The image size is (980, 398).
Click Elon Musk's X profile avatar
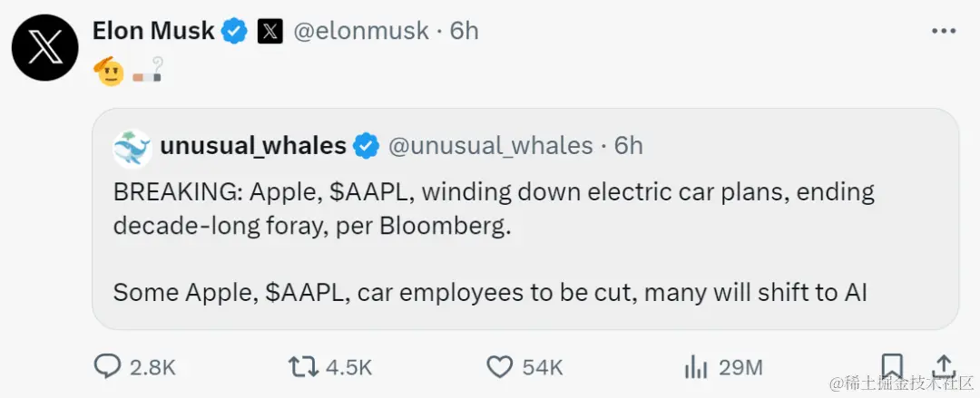[x=44, y=47]
